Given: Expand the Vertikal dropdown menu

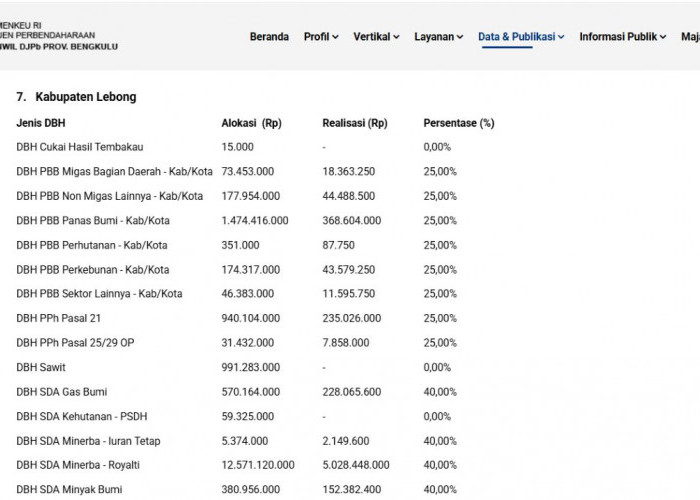Looking at the screenshot, I should point(376,37).
